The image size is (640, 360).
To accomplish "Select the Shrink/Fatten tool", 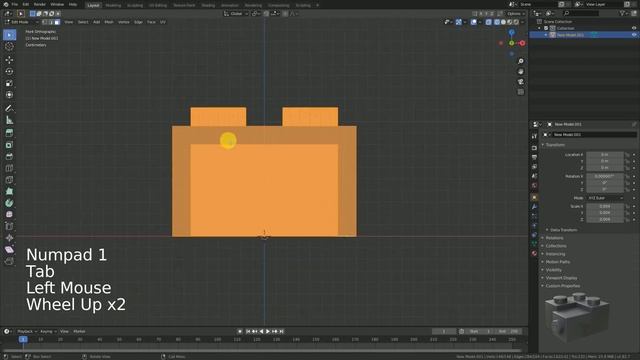I will coord(9,238).
